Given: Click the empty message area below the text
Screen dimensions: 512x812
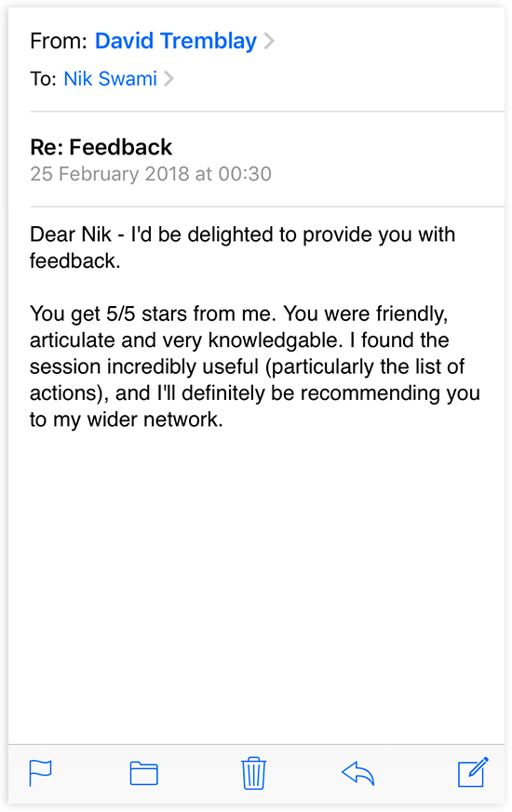Looking at the screenshot, I should pyautogui.click(x=256, y=585).
